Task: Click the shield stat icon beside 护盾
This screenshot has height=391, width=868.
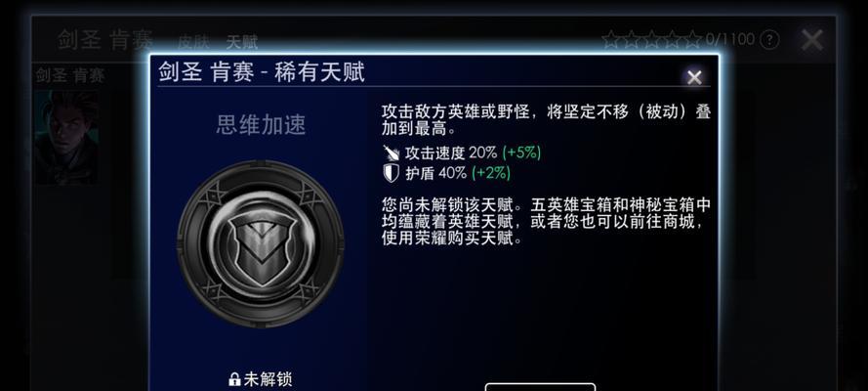Action: pos(391,173)
